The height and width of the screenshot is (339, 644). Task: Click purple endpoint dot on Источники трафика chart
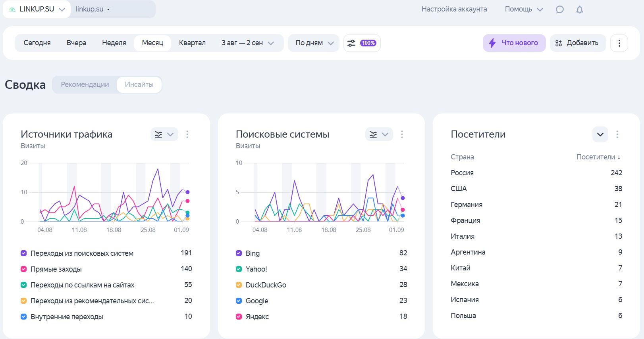pyautogui.click(x=187, y=192)
